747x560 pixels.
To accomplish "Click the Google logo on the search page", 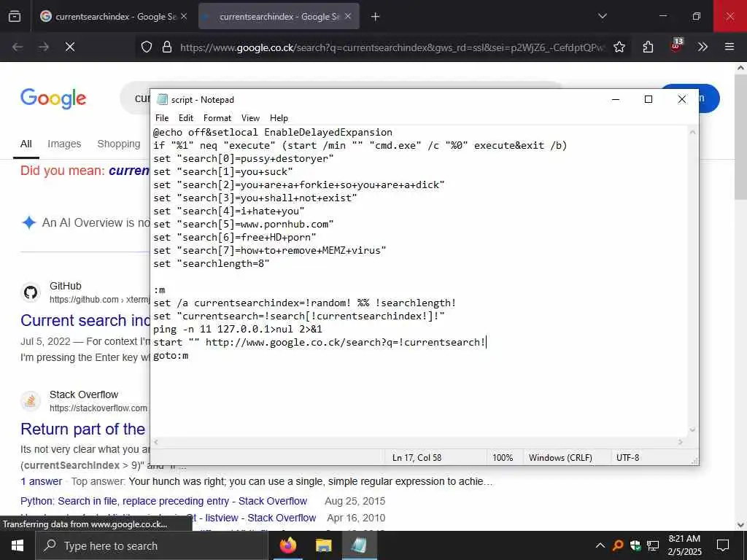I will click(53, 98).
